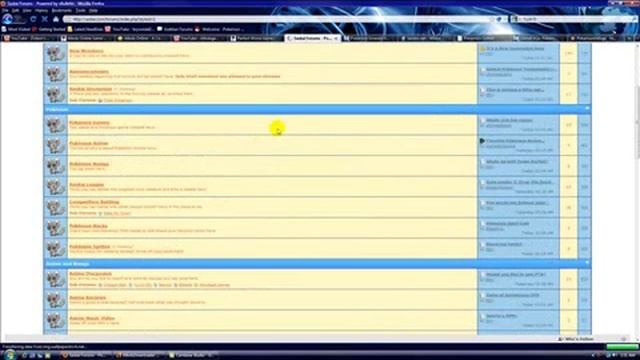
Task: Open the Tools menu
Action: click(80, 10)
